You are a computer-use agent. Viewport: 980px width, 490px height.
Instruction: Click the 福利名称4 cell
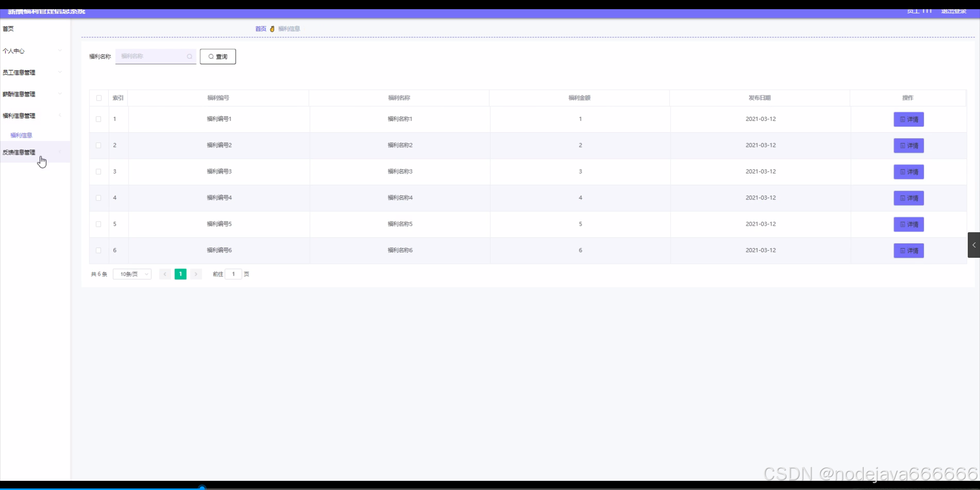400,198
